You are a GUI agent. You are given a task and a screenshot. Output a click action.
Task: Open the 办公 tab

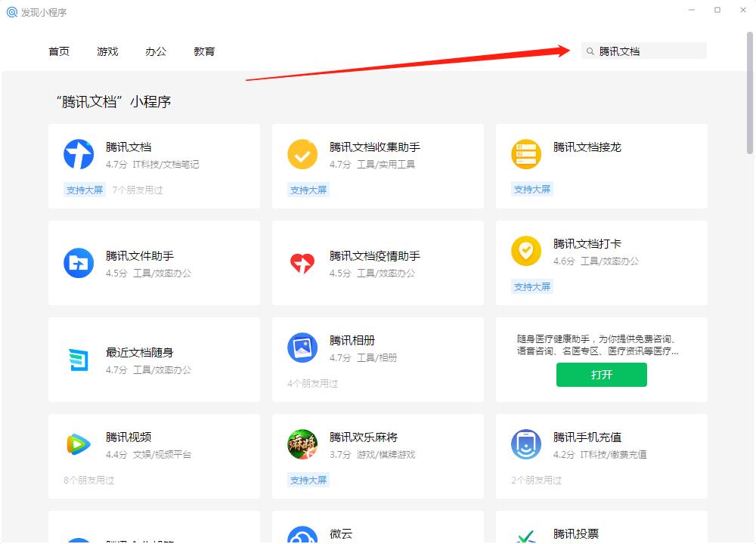(x=156, y=51)
